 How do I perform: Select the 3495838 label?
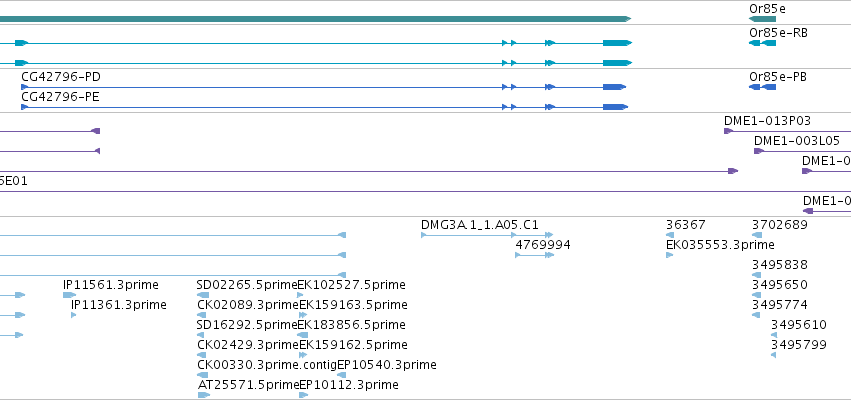pos(780,265)
